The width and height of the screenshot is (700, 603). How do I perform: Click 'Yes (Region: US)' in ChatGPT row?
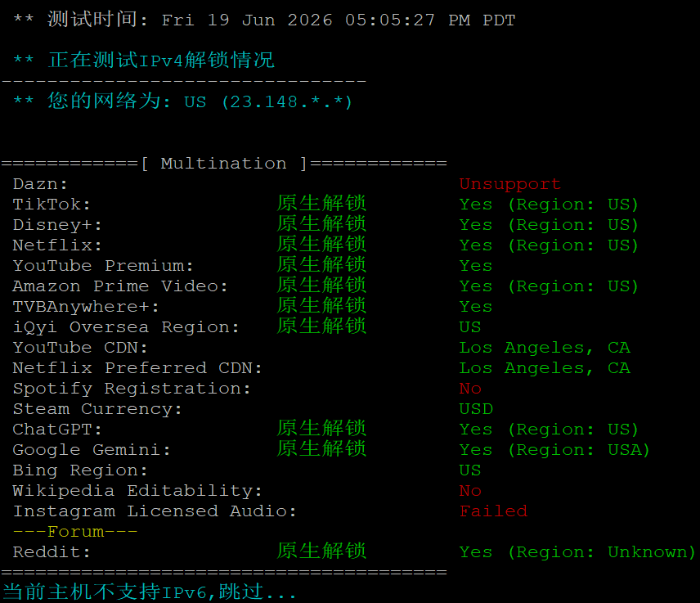(x=549, y=430)
